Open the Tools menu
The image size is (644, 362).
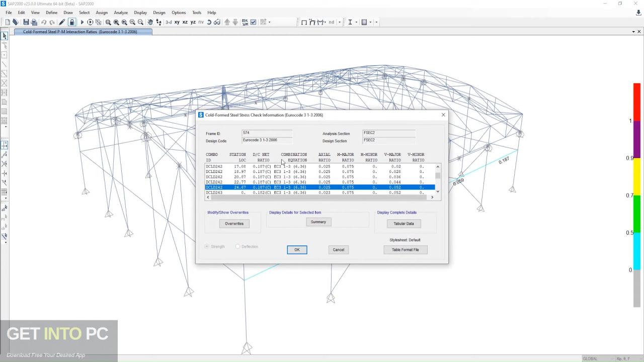pos(197,13)
